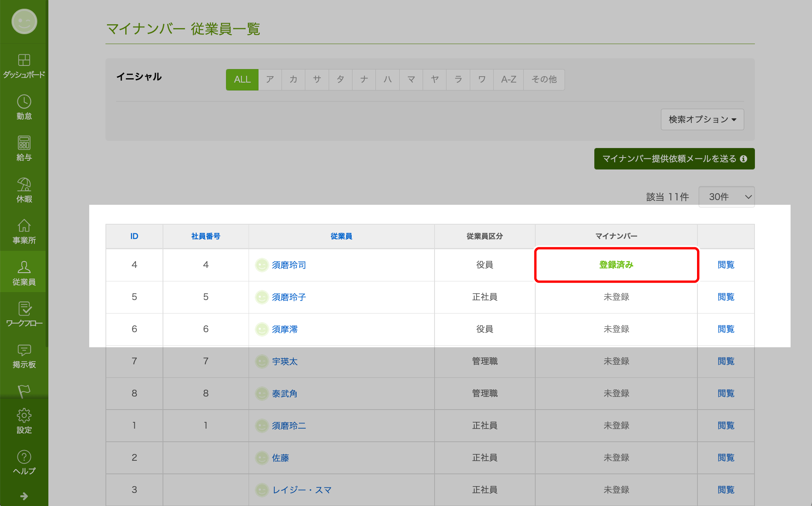
Task: Click 登録済み status for 須磨玲司
Action: pyautogui.click(x=616, y=265)
